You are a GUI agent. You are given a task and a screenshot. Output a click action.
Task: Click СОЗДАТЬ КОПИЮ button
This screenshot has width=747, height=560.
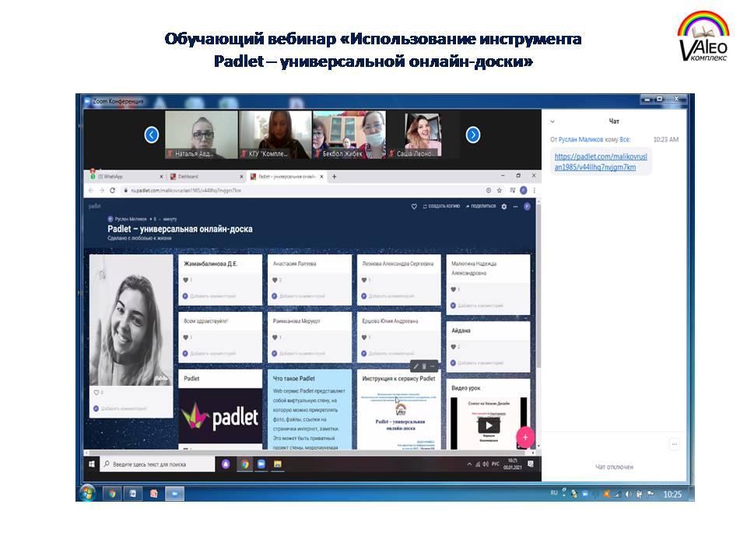[441, 206]
